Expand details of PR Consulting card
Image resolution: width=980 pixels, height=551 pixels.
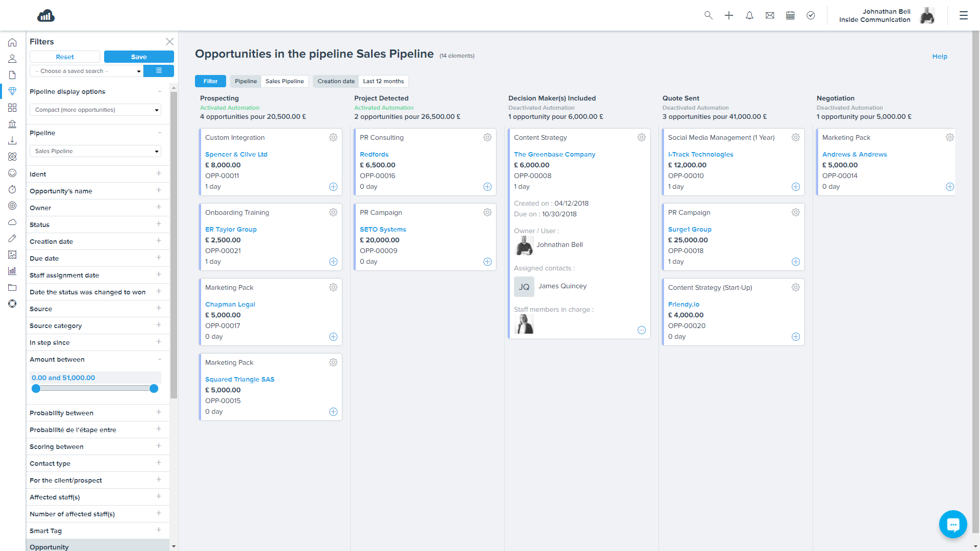pyautogui.click(x=487, y=187)
